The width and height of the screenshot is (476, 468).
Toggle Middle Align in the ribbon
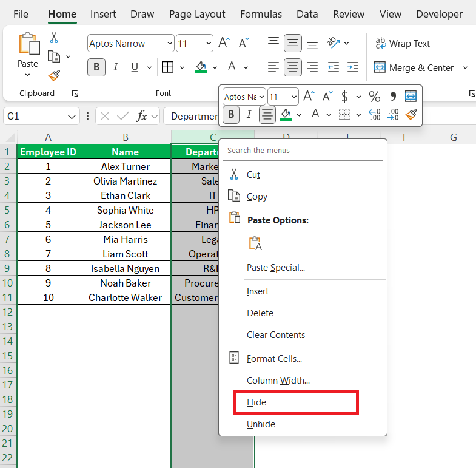pyautogui.click(x=293, y=43)
